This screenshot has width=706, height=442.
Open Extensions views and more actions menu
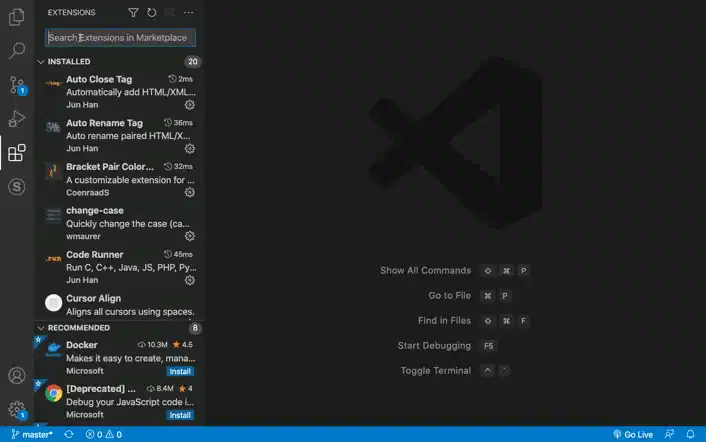[189, 13]
